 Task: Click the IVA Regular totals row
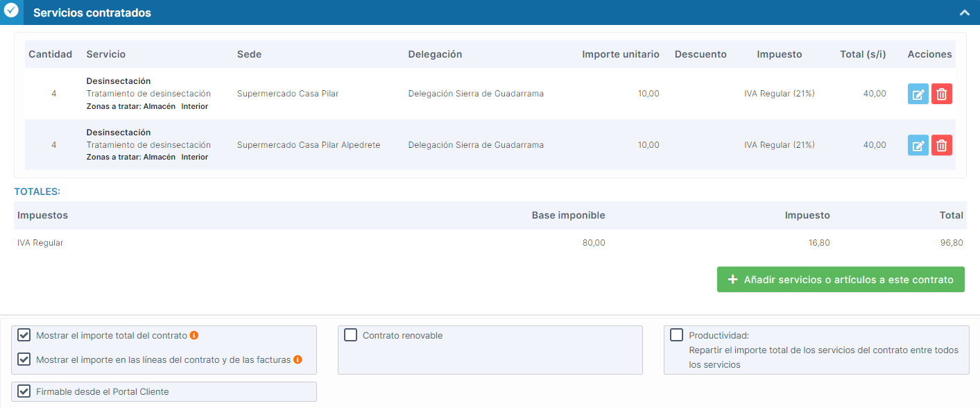[40, 243]
